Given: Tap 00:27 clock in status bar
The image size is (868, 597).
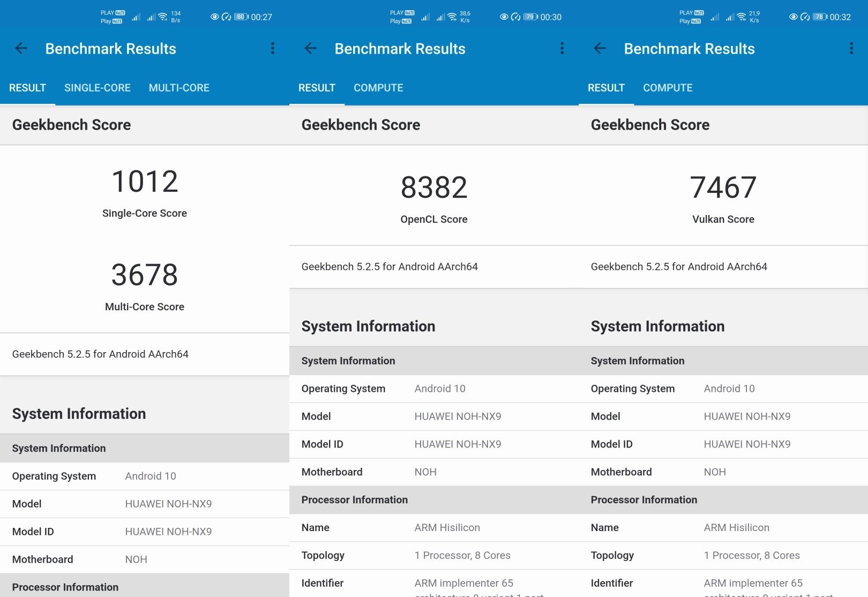Looking at the screenshot, I should pyautogui.click(x=261, y=17).
